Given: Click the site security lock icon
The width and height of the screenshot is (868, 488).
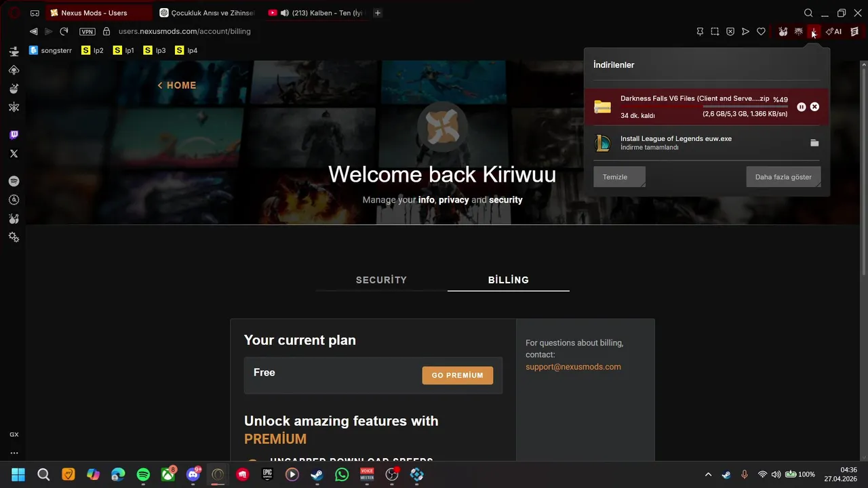Looking at the screenshot, I should pos(106,31).
